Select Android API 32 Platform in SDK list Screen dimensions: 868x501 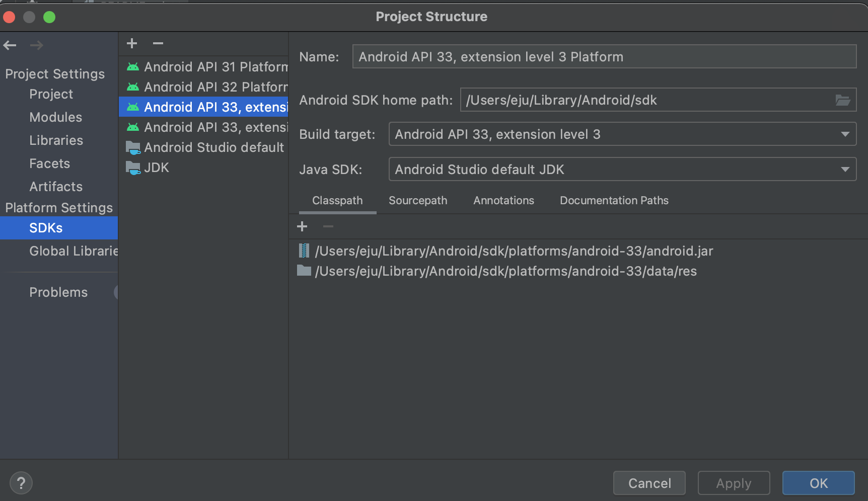point(203,87)
